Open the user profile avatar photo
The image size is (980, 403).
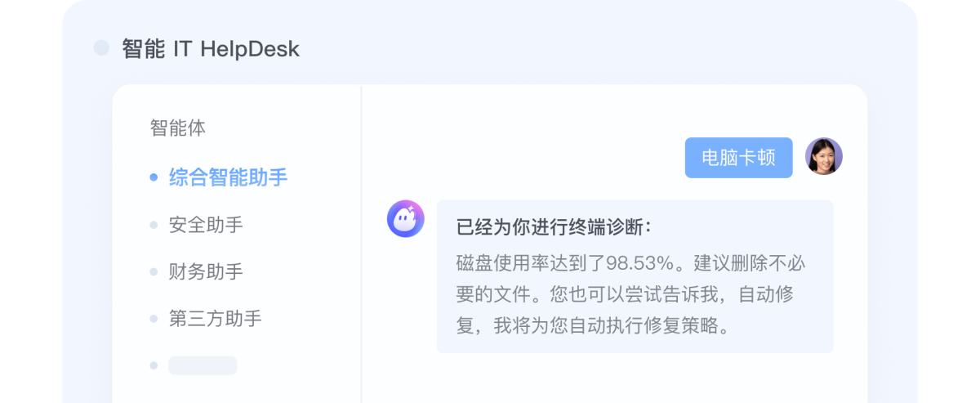(x=823, y=156)
